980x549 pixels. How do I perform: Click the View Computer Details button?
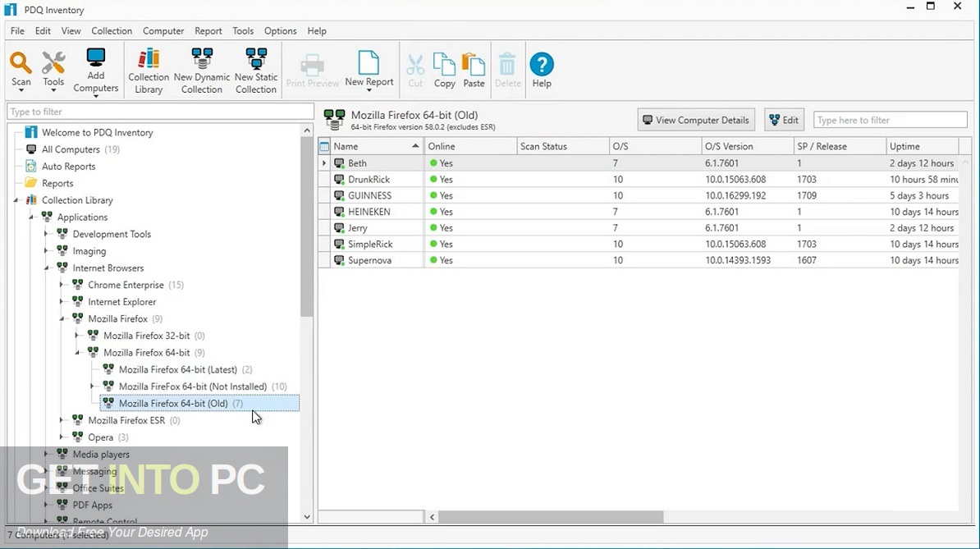click(x=696, y=120)
